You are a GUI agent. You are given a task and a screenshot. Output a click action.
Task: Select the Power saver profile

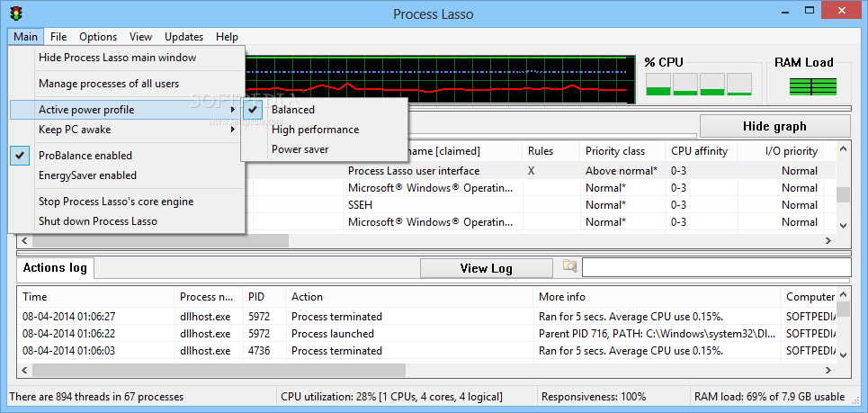(x=325, y=149)
